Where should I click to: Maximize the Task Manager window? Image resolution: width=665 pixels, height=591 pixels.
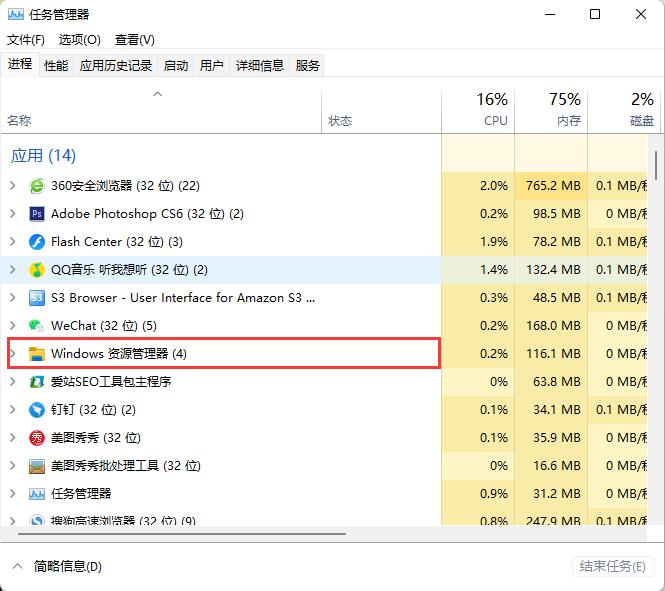[595, 14]
